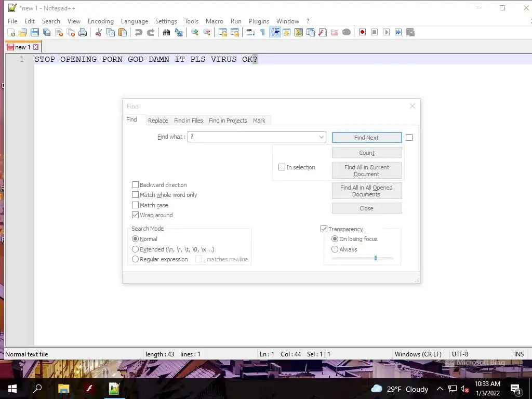Toggle Synchronize Horizontal Scrolling icon

click(234, 32)
